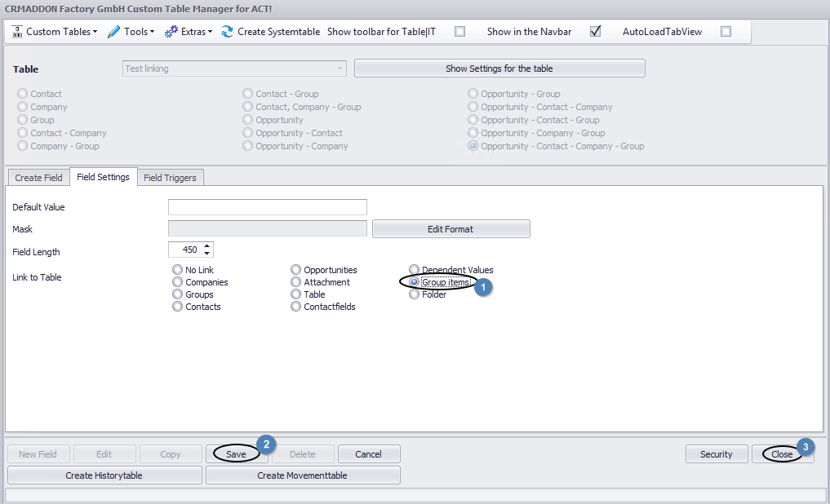Select Companies link radio button
This screenshot has height=504, width=830.
177,282
